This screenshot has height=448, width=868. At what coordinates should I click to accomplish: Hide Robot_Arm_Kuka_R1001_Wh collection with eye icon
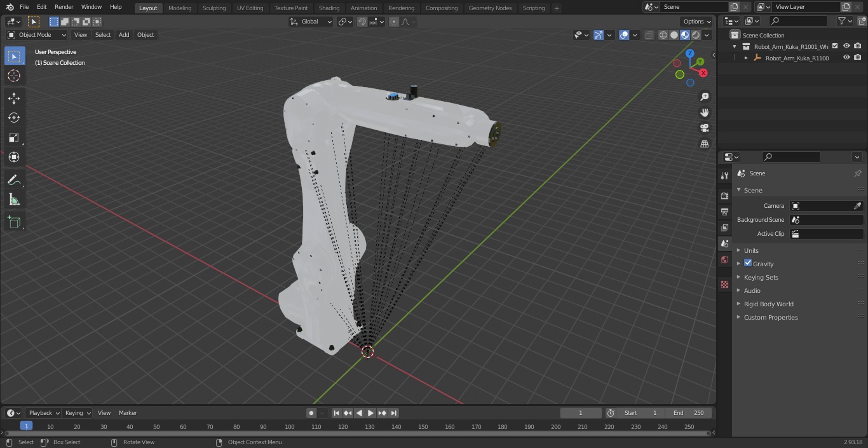pos(846,46)
